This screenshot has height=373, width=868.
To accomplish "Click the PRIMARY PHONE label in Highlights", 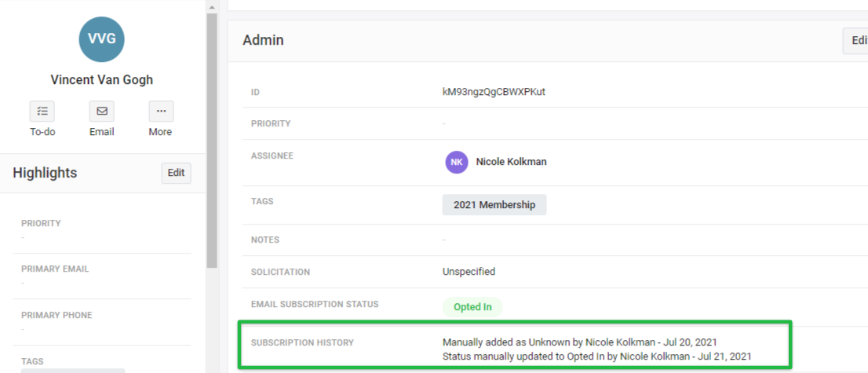I will tap(57, 315).
